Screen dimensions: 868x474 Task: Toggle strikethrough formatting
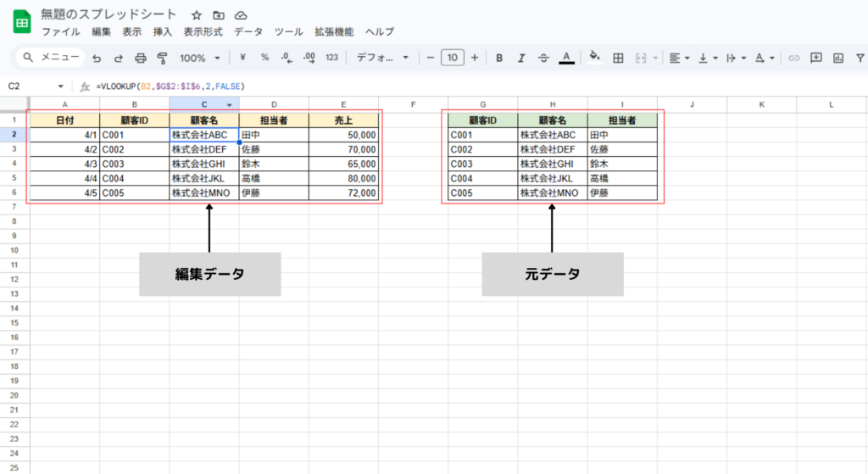click(x=543, y=58)
